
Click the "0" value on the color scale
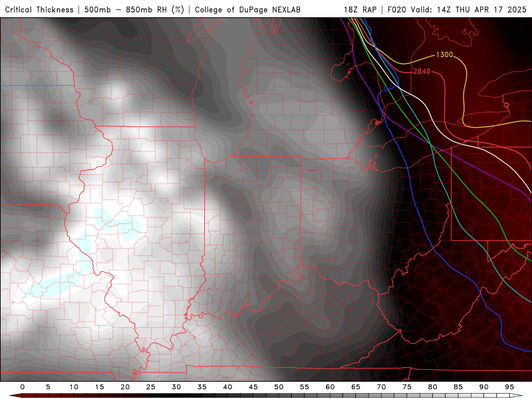[x=23, y=387]
